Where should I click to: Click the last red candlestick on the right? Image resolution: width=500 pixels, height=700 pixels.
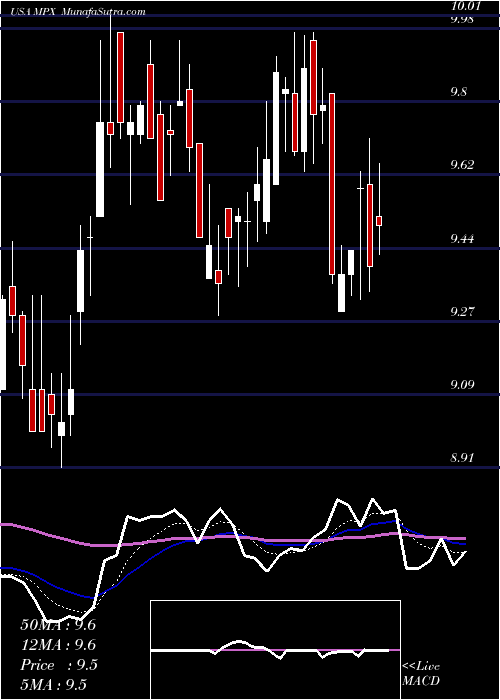coord(379,221)
